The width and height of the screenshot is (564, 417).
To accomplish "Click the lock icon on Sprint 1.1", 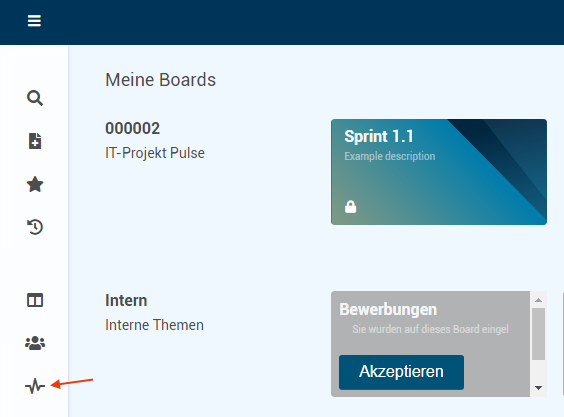I will coord(351,207).
